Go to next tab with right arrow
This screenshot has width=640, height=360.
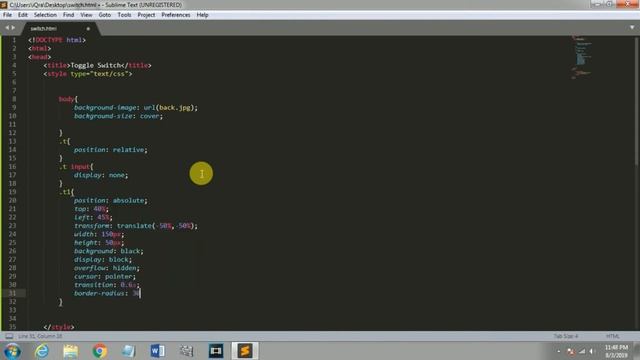13,28
